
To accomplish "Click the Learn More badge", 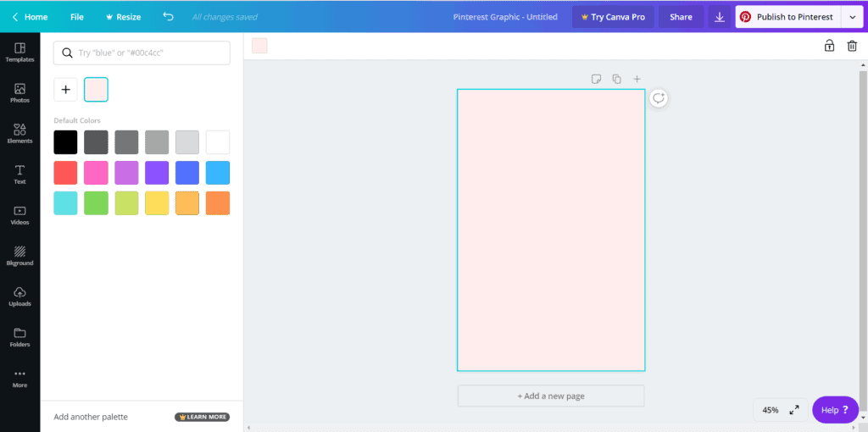I will pos(202,417).
